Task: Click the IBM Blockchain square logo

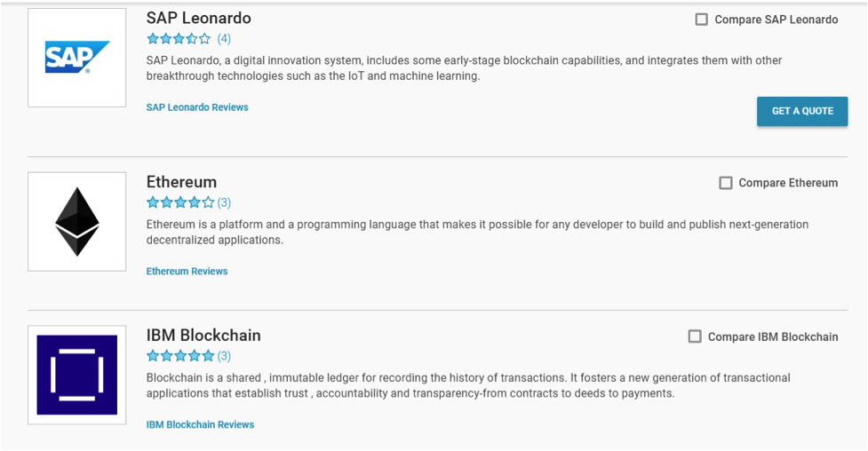Action: (77, 375)
